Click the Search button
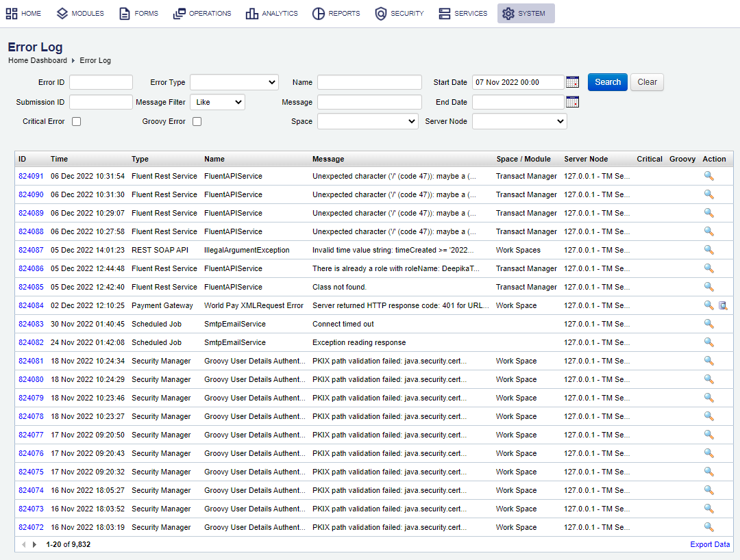Image resolution: width=740 pixels, height=560 pixels. [607, 82]
